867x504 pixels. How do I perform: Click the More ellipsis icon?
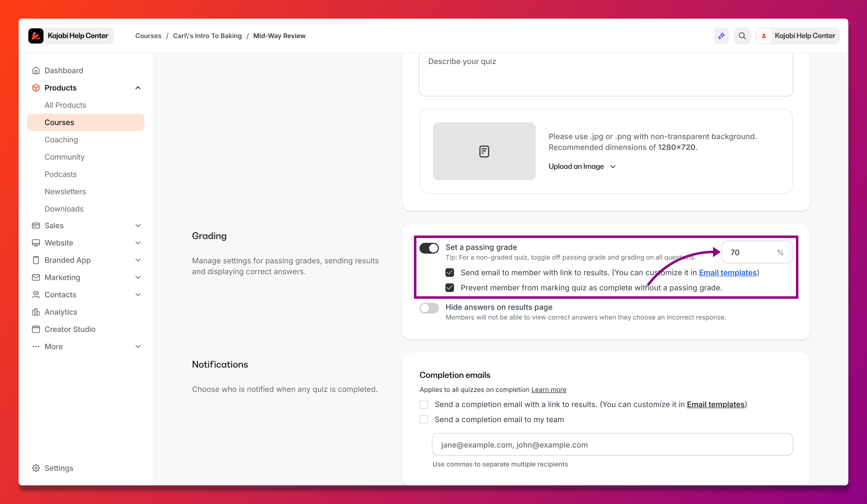(36, 347)
